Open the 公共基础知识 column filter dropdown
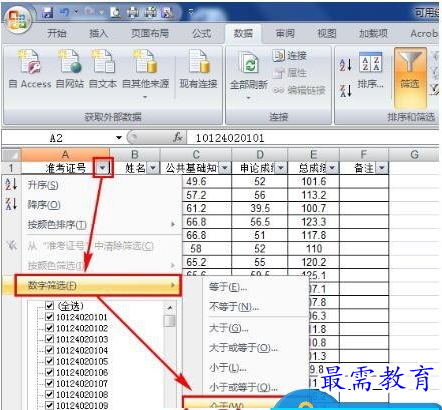This screenshot has width=442, height=410. coord(225,168)
